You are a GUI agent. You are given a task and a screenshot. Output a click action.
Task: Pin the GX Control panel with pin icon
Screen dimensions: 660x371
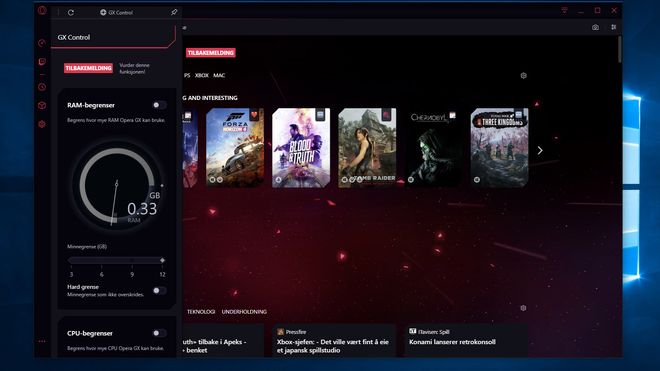(x=174, y=12)
